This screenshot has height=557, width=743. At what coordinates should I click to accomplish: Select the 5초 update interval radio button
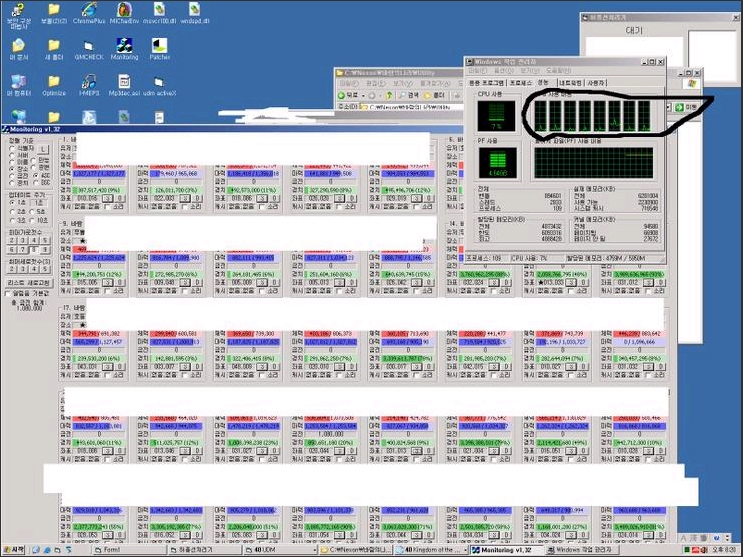click(x=34, y=211)
